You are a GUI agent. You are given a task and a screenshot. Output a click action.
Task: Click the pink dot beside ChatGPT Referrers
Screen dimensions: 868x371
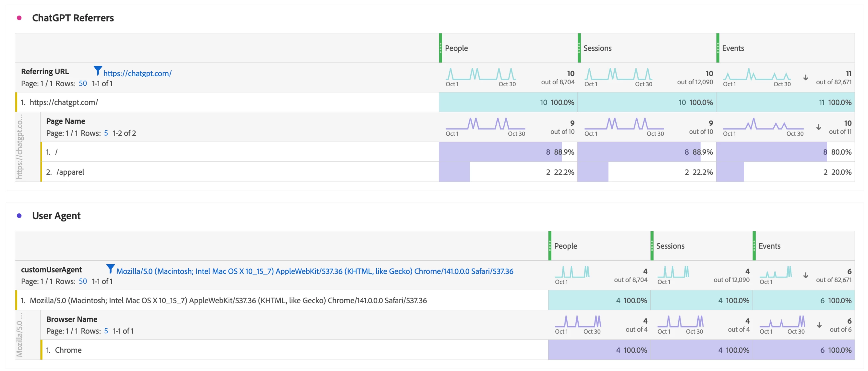pyautogui.click(x=19, y=18)
